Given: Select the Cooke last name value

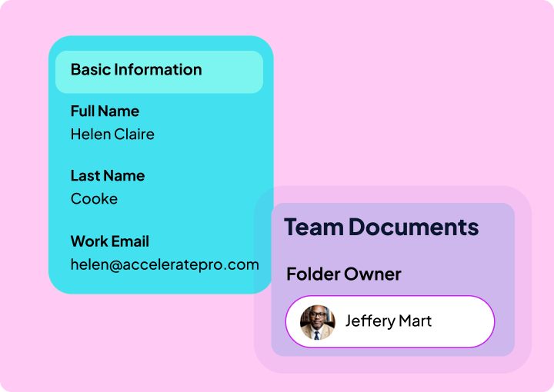Looking at the screenshot, I should tap(94, 198).
